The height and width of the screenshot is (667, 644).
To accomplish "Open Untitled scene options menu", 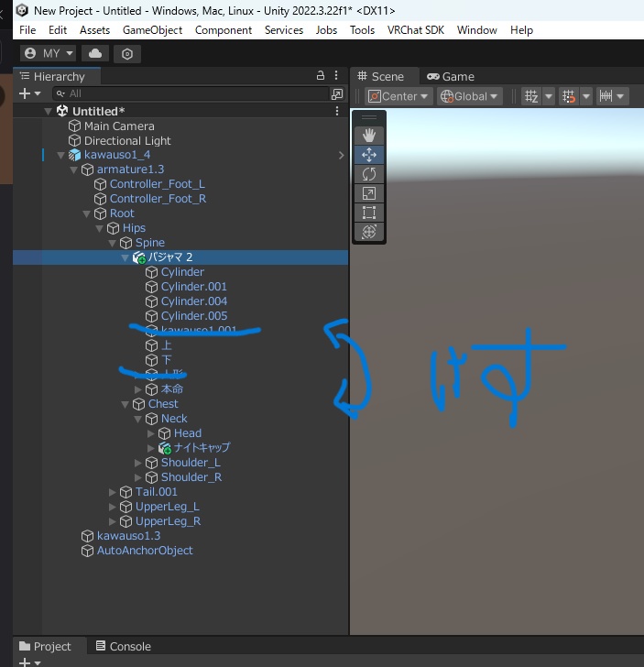I will [337, 111].
